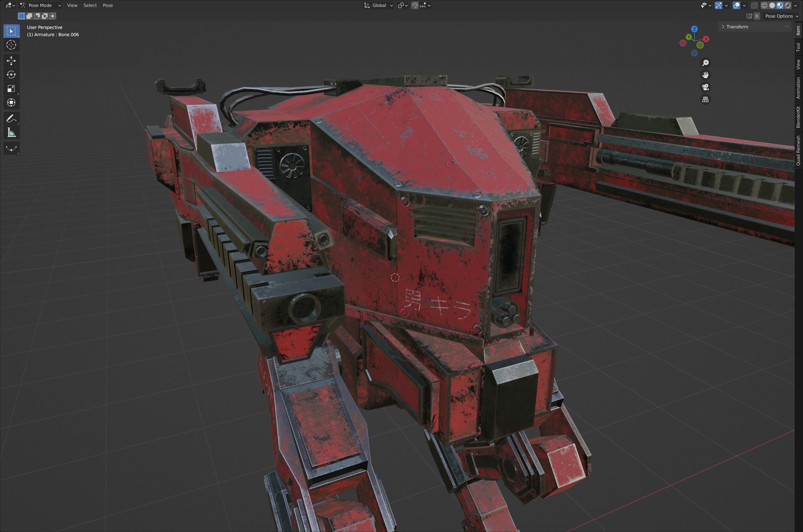Open gizmo settings dropdown arrow

click(726, 5)
